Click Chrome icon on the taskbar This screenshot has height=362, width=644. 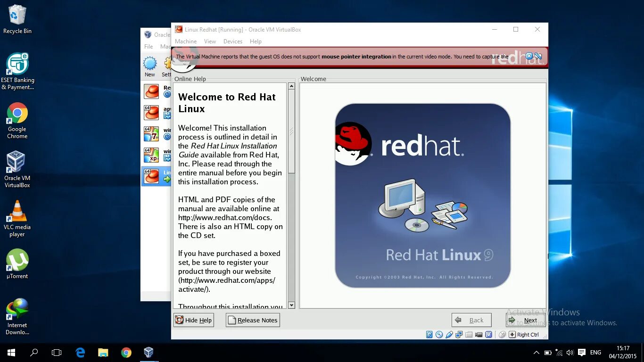point(126,352)
